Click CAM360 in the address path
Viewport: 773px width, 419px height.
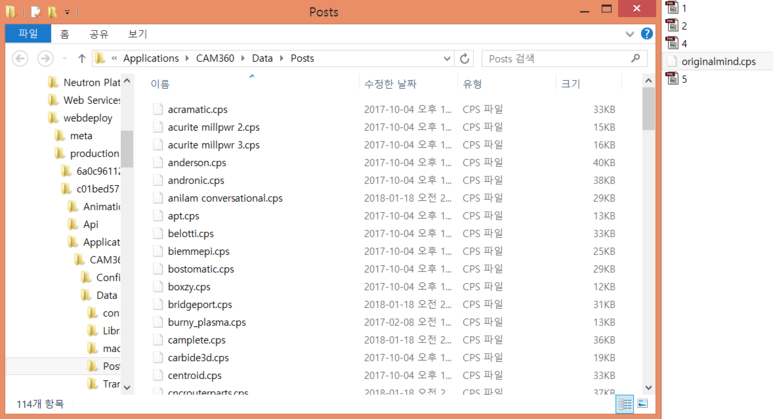215,58
